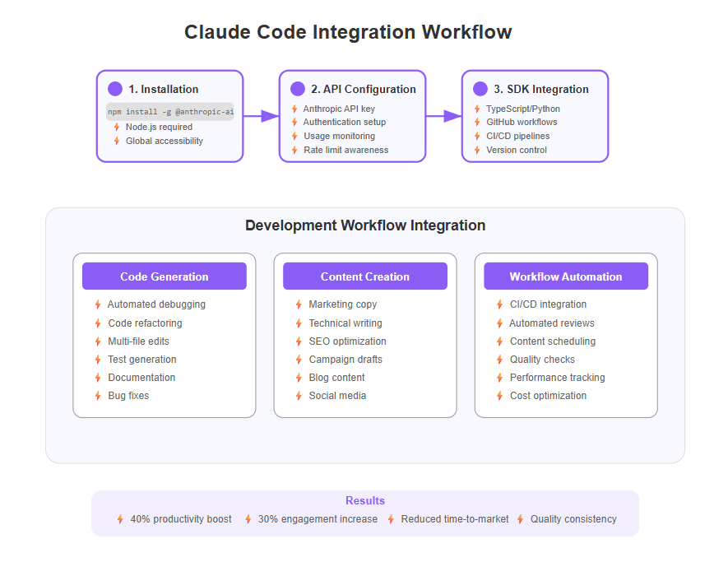Click the '1. Installation' step title

(x=164, y=89)
